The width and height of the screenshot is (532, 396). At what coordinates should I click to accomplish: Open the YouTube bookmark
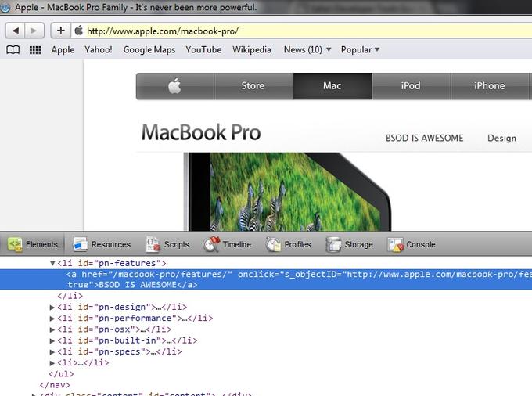coord(203,49)
